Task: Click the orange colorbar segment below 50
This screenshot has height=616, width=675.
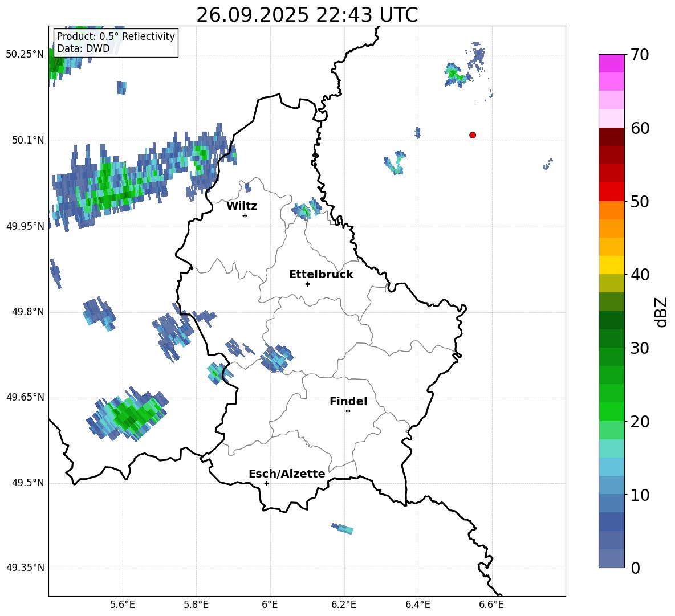Action: coord(611,210)
